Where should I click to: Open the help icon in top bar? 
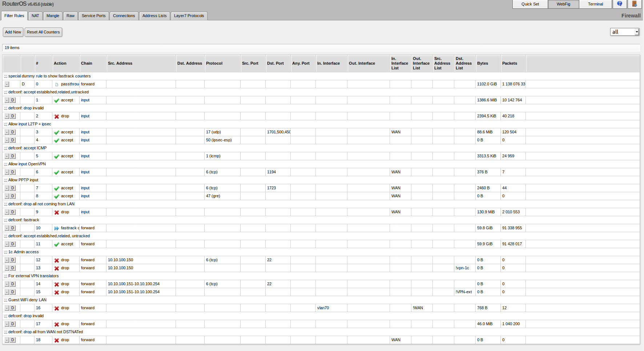click(x=620, y=4)
